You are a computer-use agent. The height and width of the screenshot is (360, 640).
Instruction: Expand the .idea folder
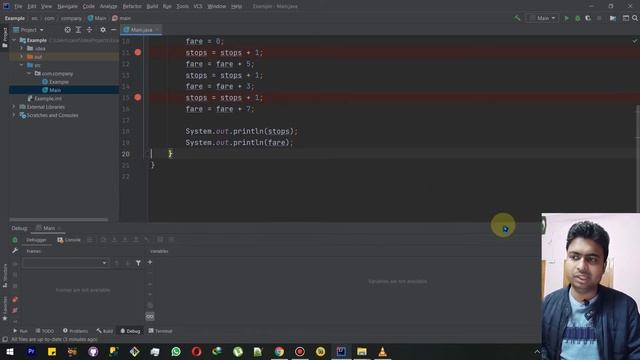[x=22, y=48]
